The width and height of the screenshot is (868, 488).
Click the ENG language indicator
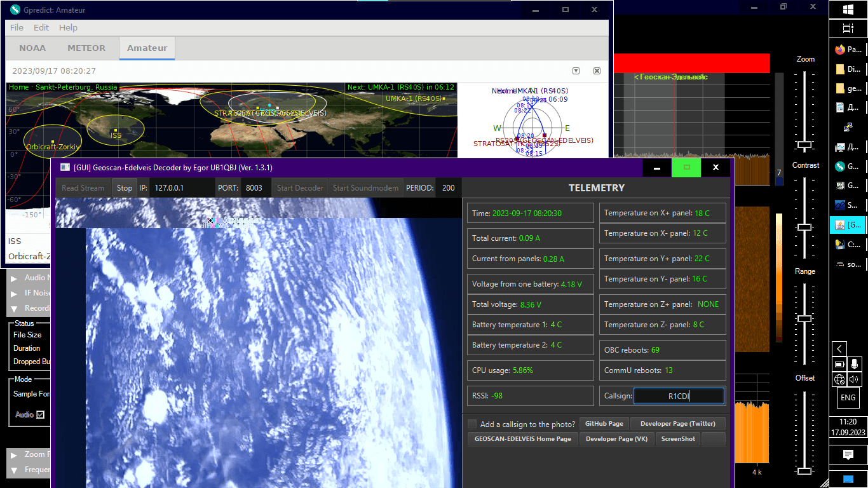(848, 397)
